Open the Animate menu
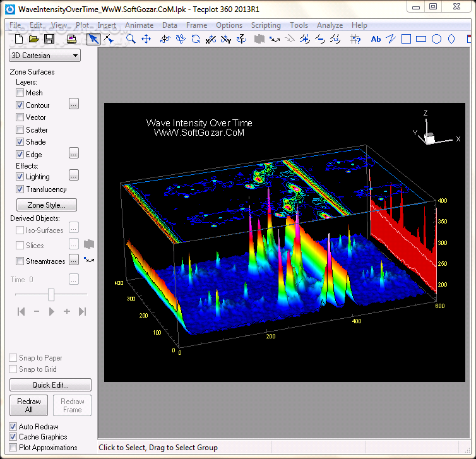The height and width of the screenshot is (459, 476). 139,25
